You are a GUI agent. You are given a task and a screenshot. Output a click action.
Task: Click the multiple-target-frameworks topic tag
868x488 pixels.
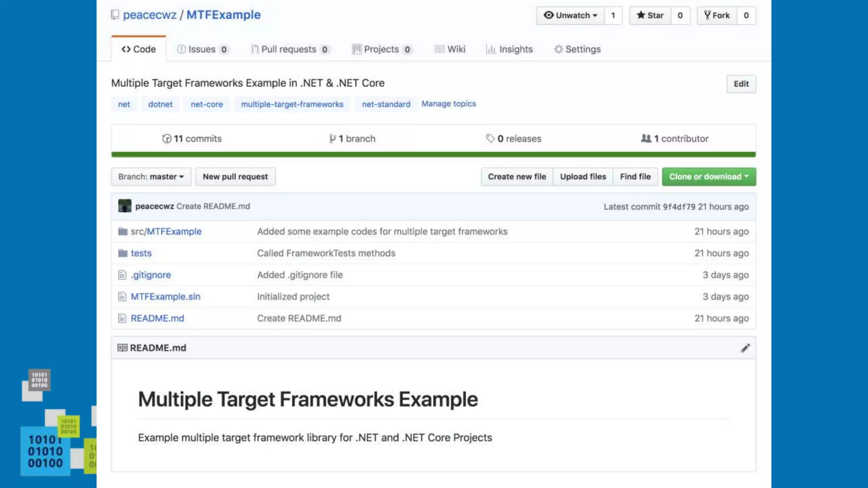[292, 104]
